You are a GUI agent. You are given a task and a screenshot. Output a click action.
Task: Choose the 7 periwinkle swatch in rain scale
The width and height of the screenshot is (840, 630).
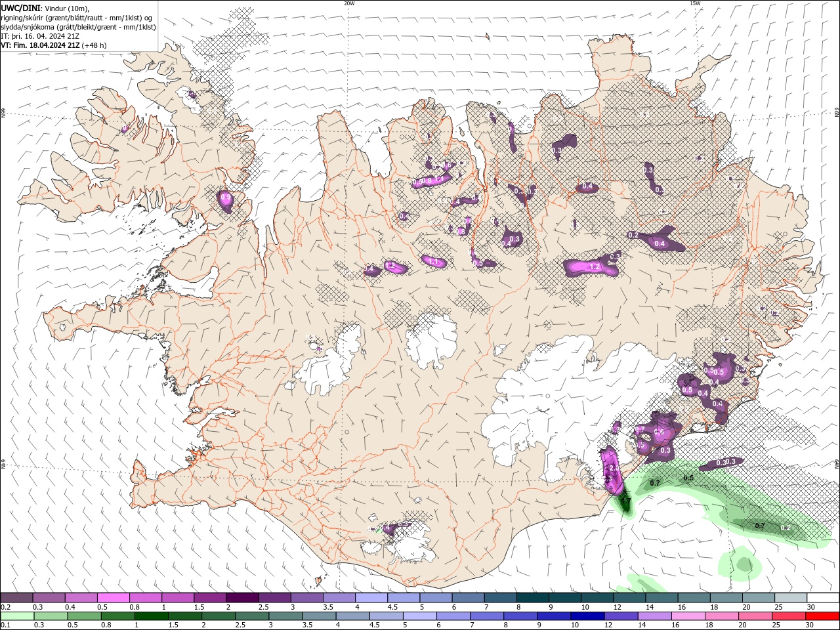[x=486, y=616]
